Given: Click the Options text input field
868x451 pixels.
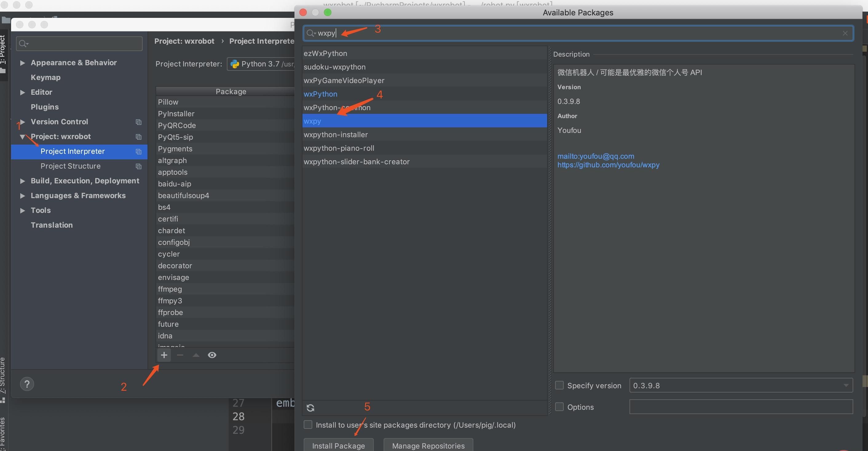Looking at the screenshot, I should (x=741, y=407).
